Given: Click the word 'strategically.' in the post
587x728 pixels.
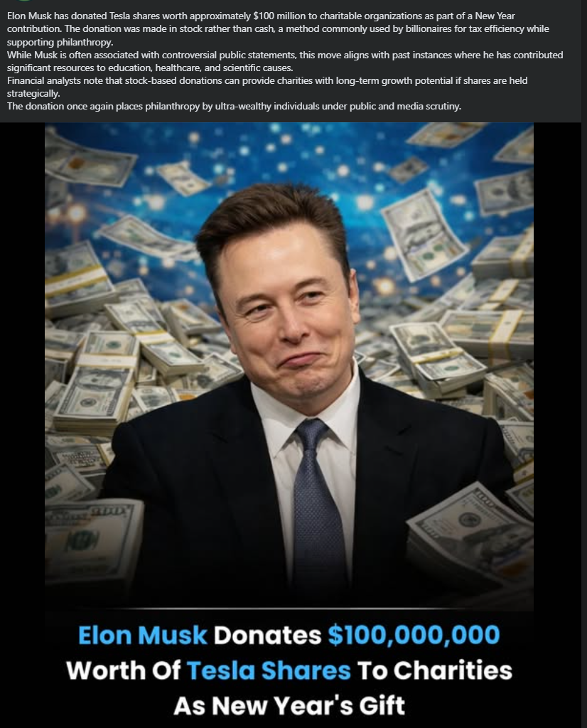Looking at the screenshot, I should pyautogui.click(x=33, y=93).
